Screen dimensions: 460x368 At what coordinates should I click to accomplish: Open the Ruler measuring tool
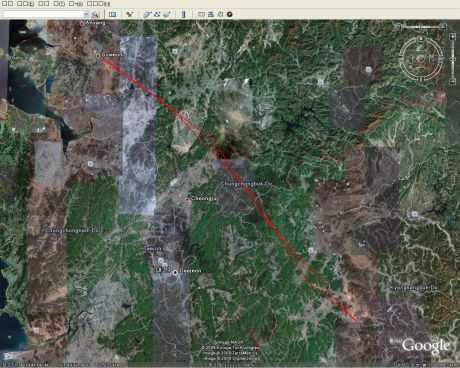point(183,14)
